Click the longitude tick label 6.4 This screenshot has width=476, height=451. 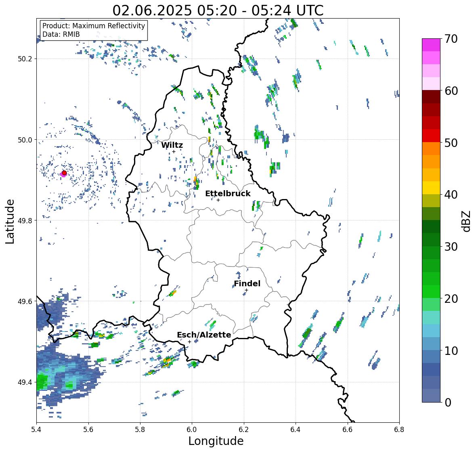pos(296,430)
